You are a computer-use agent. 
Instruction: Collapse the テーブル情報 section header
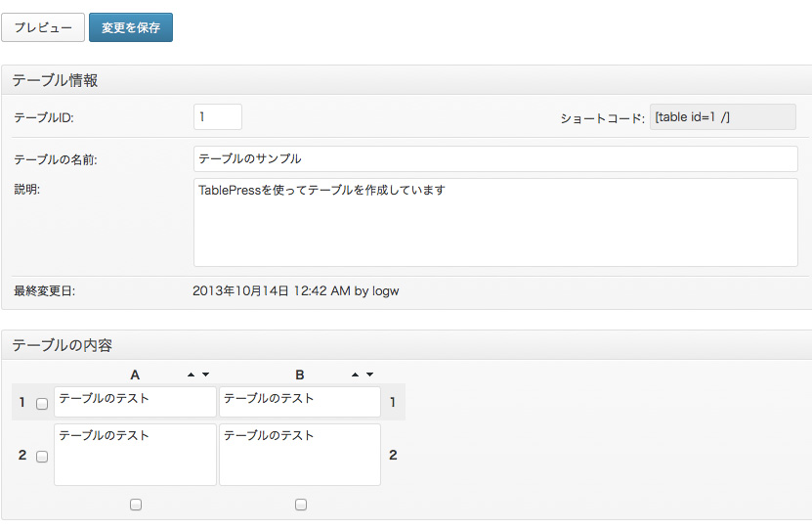tap(406, 80)
